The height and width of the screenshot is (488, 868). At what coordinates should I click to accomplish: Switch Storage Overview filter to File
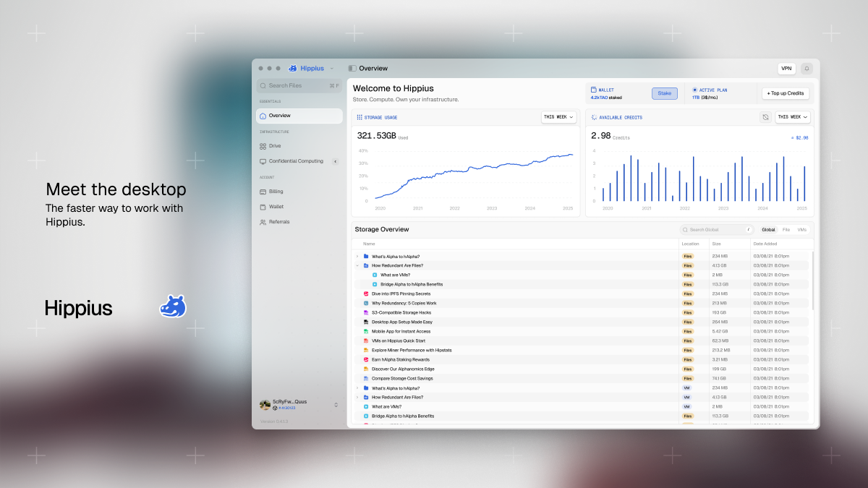click(786, 229)
